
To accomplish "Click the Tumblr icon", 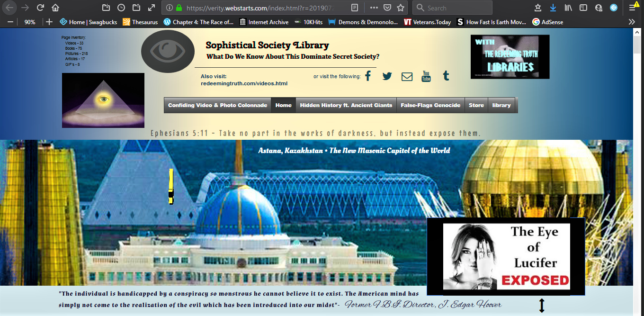I will [446, 76].
